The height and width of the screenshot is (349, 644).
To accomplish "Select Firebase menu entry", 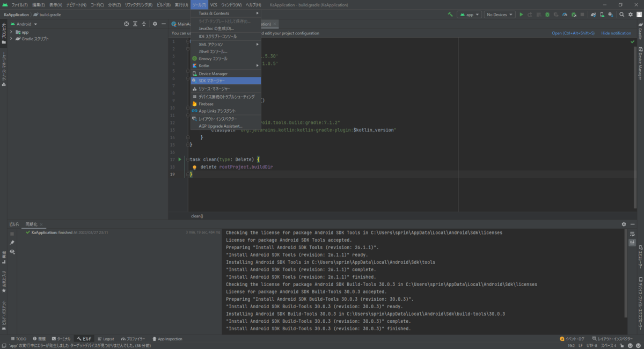I will 226,104.
